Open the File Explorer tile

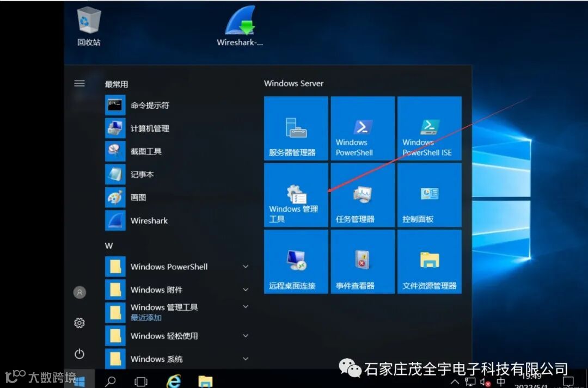430,262
